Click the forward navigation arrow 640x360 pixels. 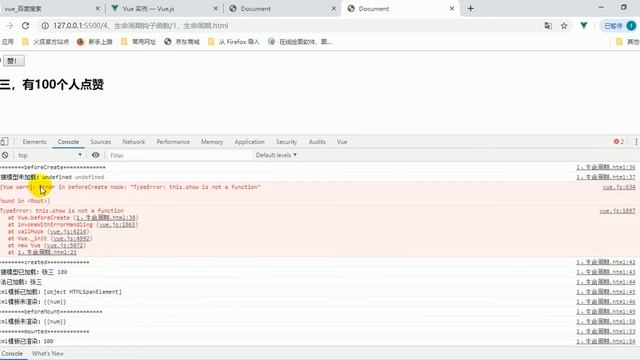(9, 26)
